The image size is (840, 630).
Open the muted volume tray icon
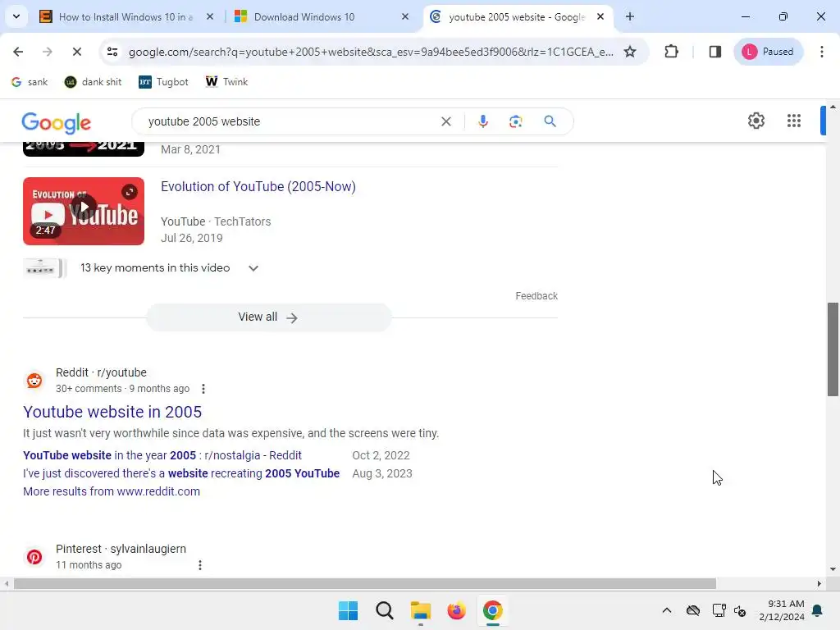point(740,610)
